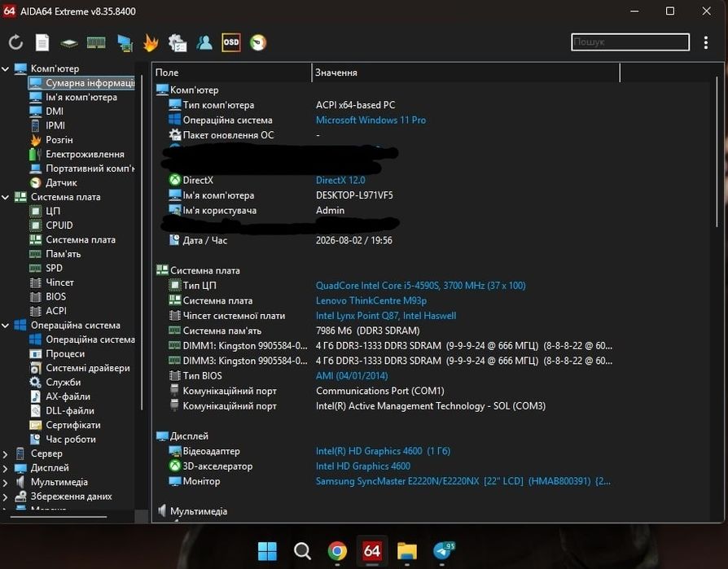Open the ACPI tree item

[48, 311]
